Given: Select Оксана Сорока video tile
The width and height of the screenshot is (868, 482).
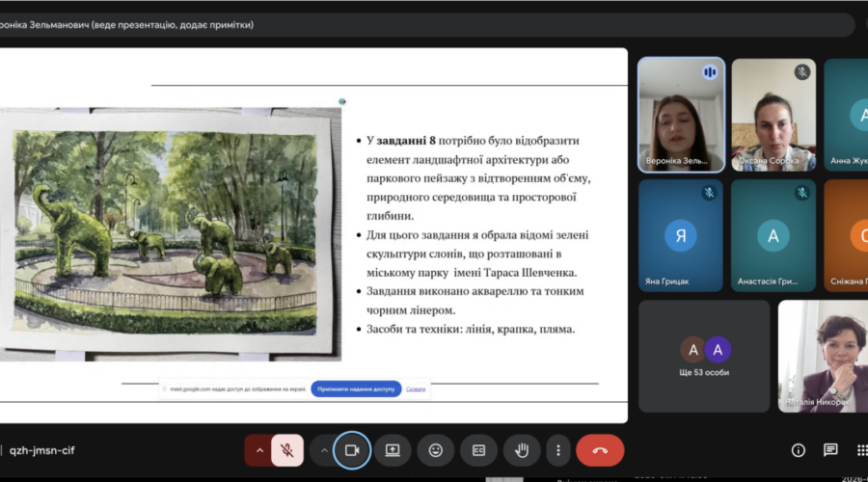Looking at the screenshot, I should click(773, 115).
